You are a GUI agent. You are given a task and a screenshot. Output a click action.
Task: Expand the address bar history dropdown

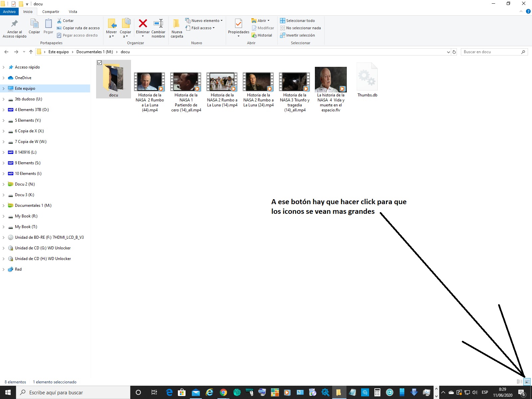(x=448, y=52)
